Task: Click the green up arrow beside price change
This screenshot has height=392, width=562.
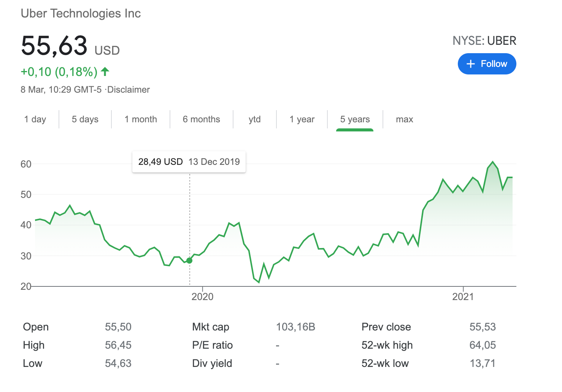Action: 105,71
